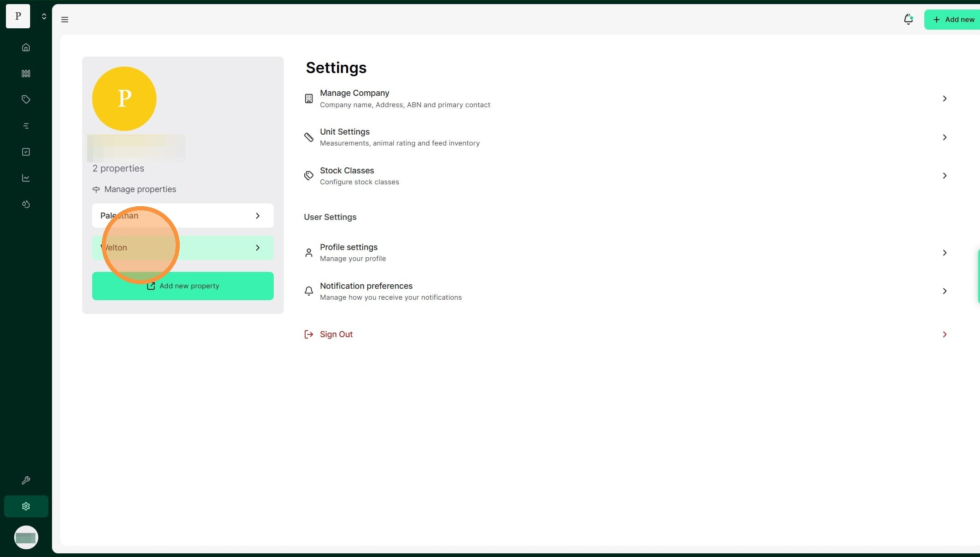Click the Add new button

pyautogui.click(x=953, y=20)
